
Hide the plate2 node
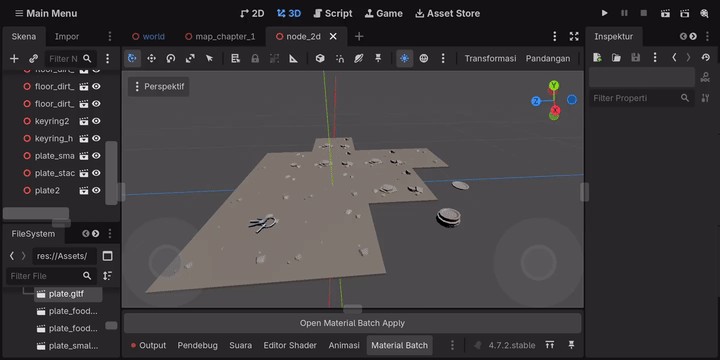96,191
